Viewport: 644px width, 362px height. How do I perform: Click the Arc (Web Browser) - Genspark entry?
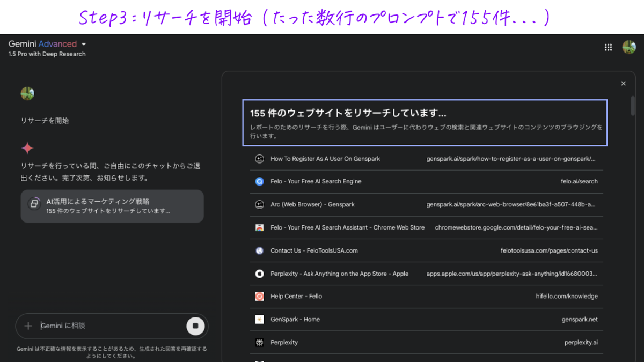pyautogui.click(x=312, y=204)
